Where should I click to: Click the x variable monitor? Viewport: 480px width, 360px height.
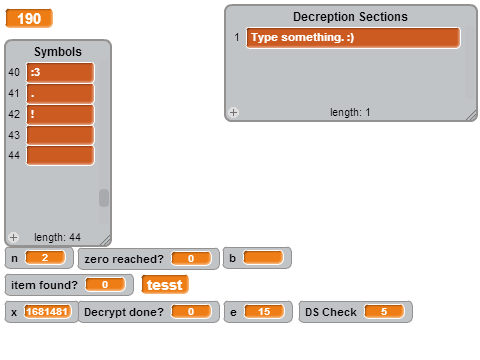click(x=41, y=312)
